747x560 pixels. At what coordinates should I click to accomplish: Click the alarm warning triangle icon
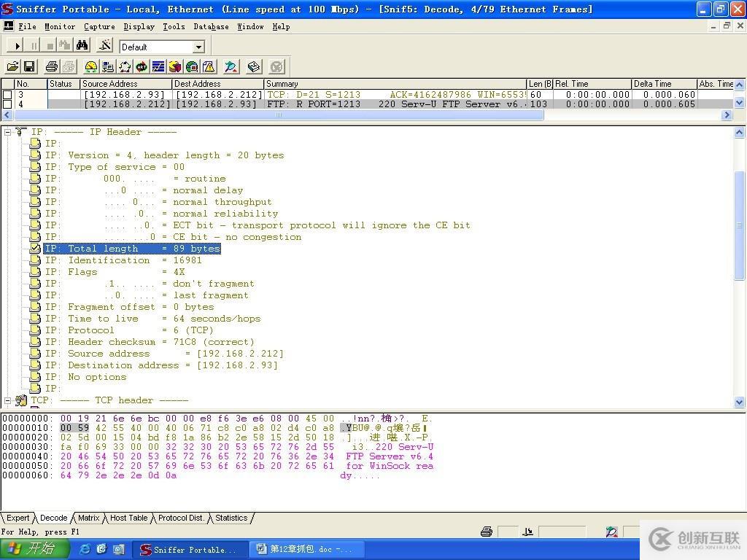[209, 67]
